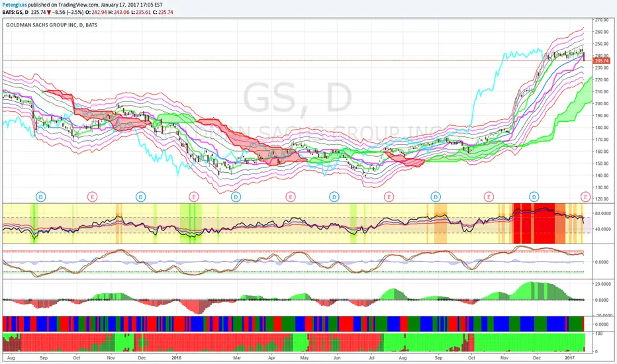Click the BATS:GS, D symbol text

pyautogui.click(x=15, y=12)
